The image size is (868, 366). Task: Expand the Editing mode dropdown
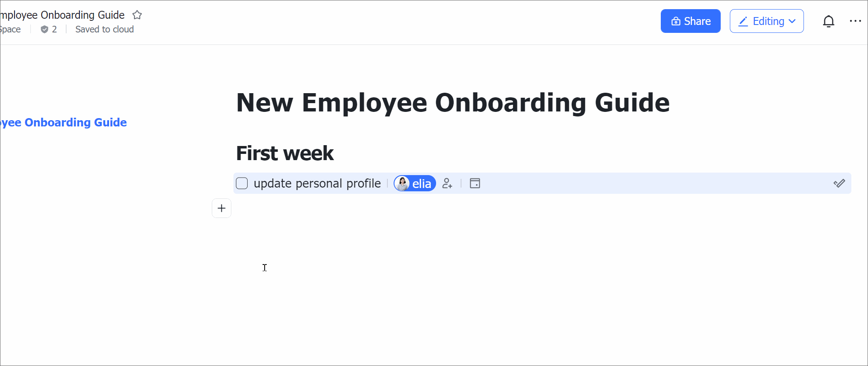tap(766, 21)
